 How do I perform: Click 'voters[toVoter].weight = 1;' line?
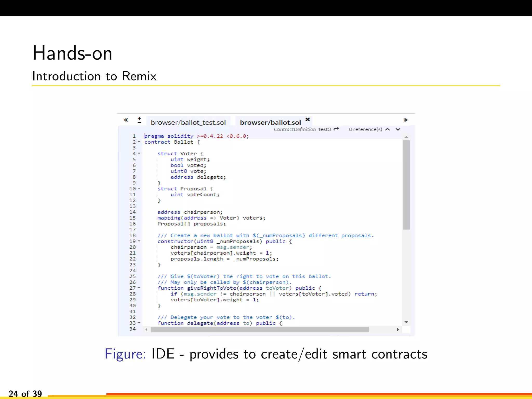click(x=215, y=300)
